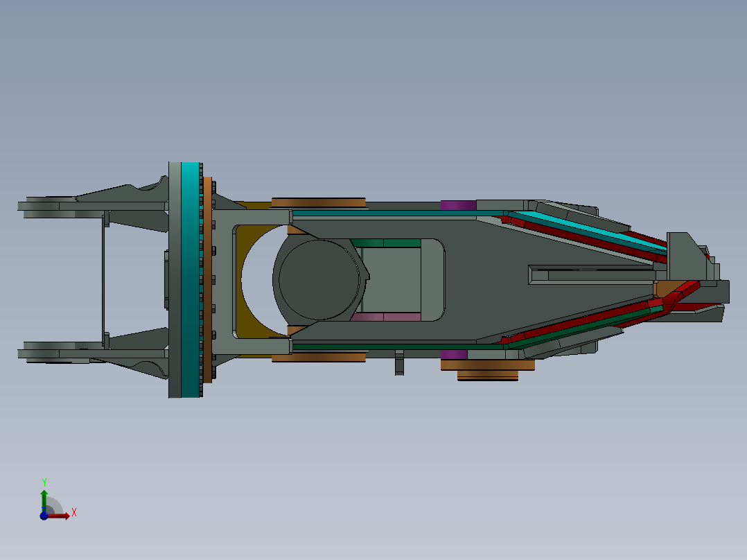747x560 pixels.
Task: Select the large teal circular flange disc
Action: (190, 280)
